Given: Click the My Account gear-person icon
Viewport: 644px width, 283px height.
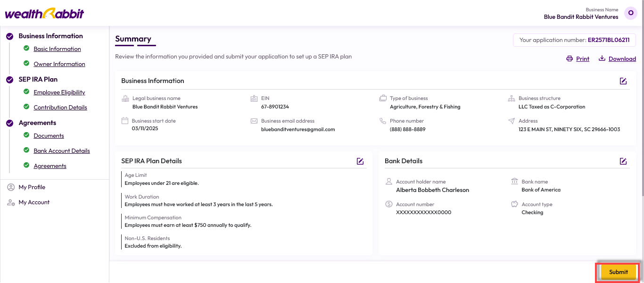Looking at the screenshot, I should point(11,202).
